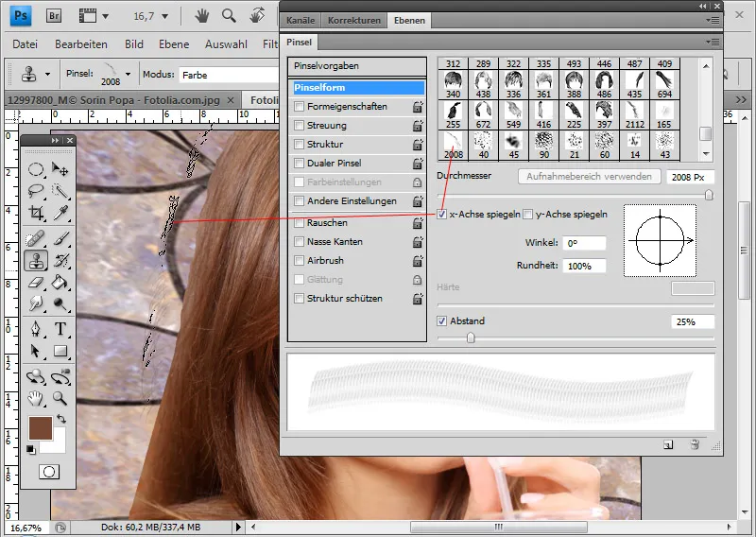The width and height of the screenshot is (756, 537).
Task: Select the 3D Rotate tool
Action: click(x=36, y=376)
